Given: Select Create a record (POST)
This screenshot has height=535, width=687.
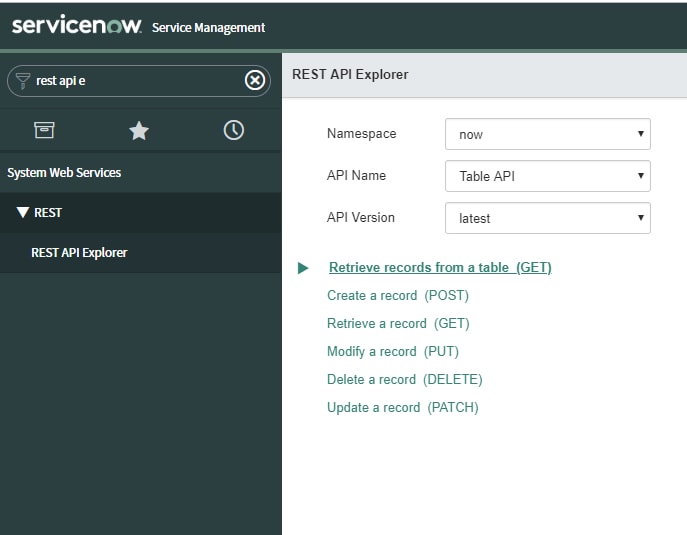Looking at the screenshot, I should click(398, 295).
